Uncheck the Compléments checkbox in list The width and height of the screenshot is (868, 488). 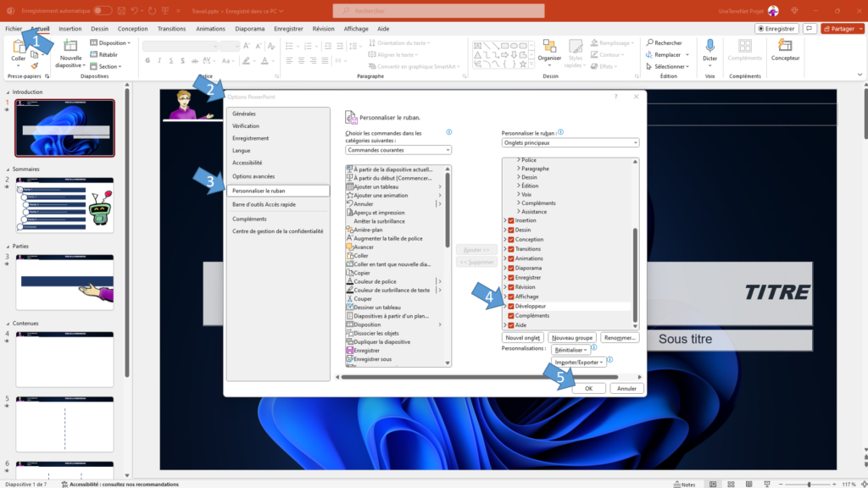(511, 315)
